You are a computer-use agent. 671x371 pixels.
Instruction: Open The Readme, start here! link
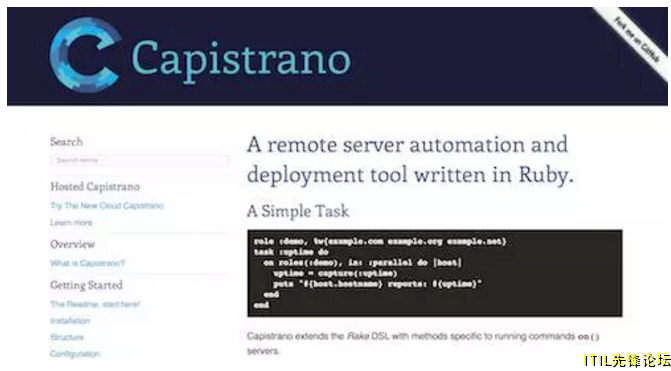[95, 304]
